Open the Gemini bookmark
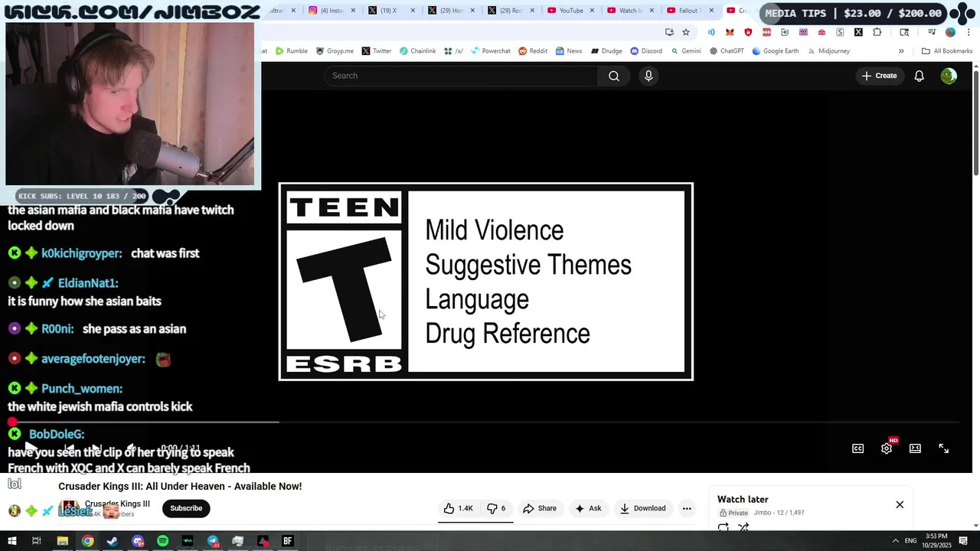This screenshot has width=980, height=551. coord(686,51)
